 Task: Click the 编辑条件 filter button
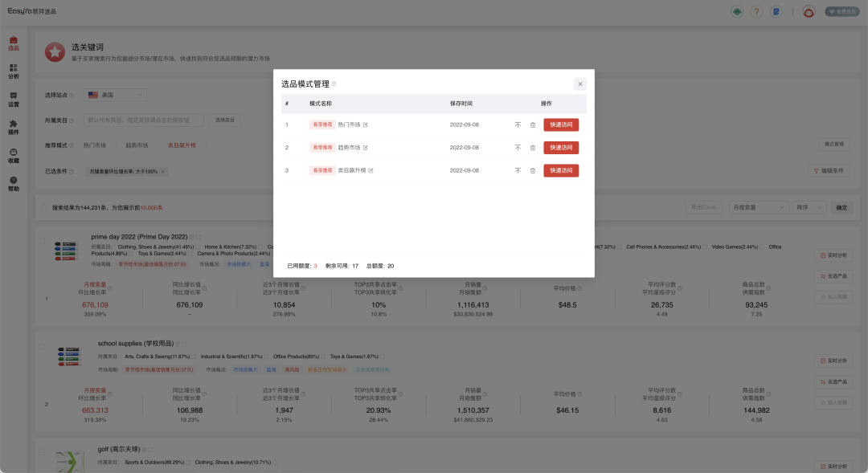tap(828, 171)
